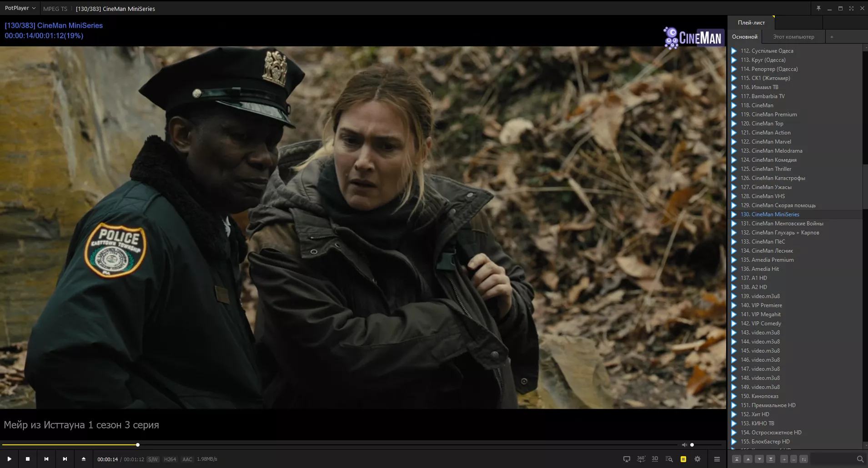
Task: Select 120. CineMan Top in playlist
Action: [795, 124]
